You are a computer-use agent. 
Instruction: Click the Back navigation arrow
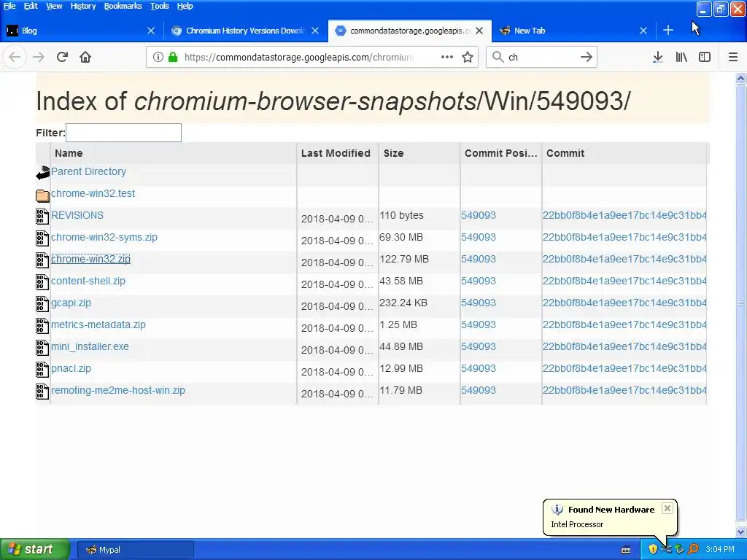pos(15,57)
